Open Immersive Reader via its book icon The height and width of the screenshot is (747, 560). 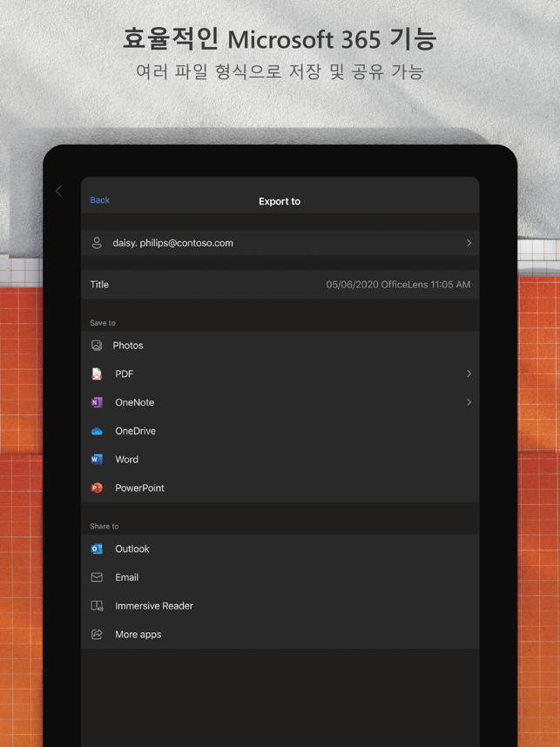[x=97, y=606]
